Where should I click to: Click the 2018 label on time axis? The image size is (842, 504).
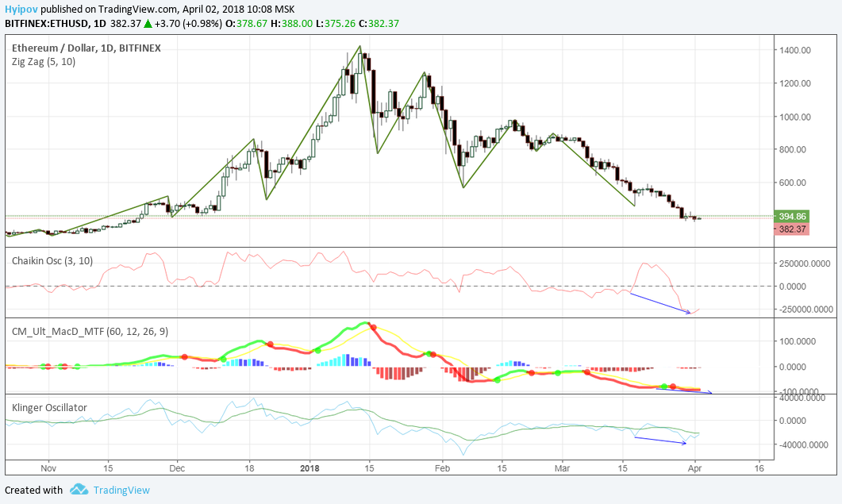pos(310,468)
